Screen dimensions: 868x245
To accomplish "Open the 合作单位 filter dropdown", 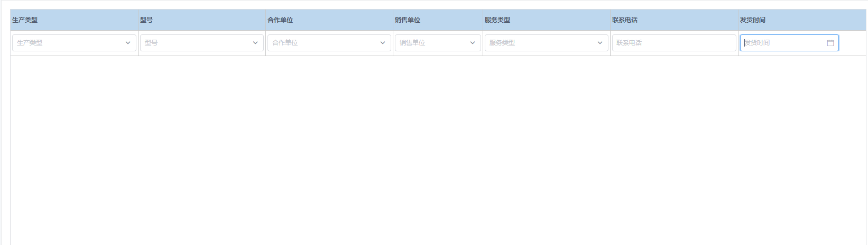I will [x=329, y=43].
